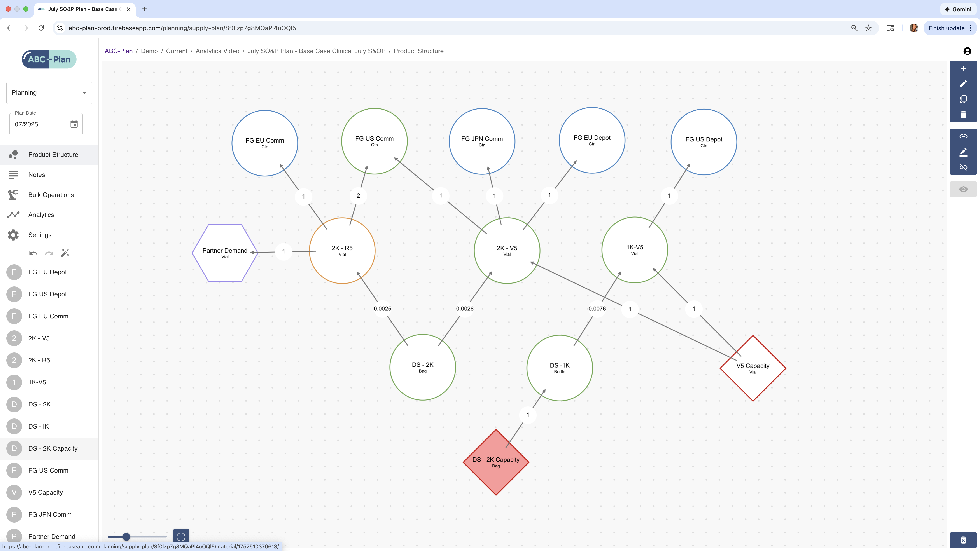Click the ABC-Plan breadcrumb link
The height and width of the screenshot is (551, 980).
click(119, 51)
